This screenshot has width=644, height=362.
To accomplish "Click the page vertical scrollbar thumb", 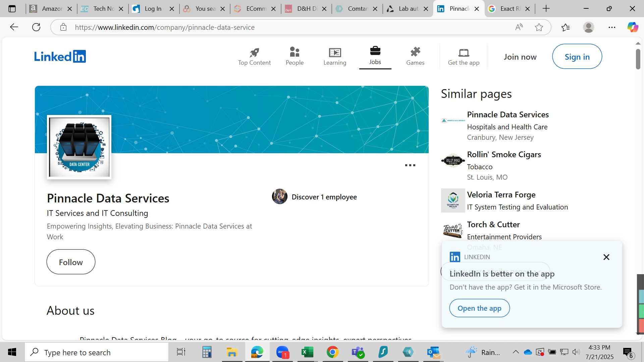I will [638, 59].
